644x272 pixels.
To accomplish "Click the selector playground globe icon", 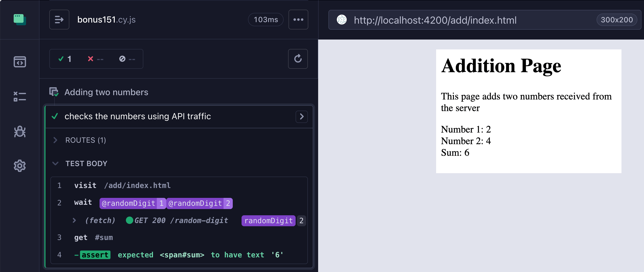I will pos(342,20).
